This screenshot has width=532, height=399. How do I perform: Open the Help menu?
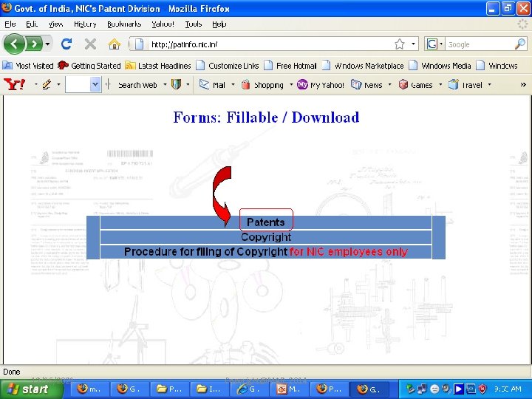point(219,24)
